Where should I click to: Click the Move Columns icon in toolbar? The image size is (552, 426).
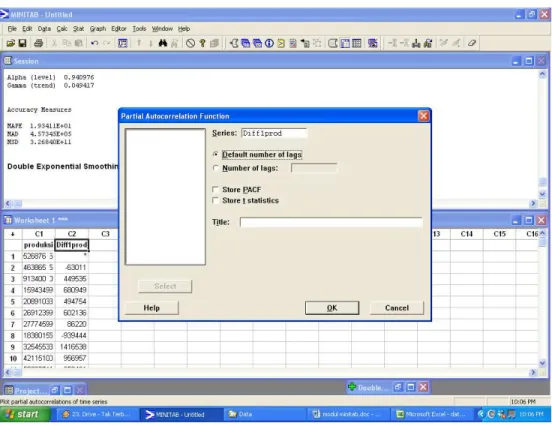pos(428,43)
